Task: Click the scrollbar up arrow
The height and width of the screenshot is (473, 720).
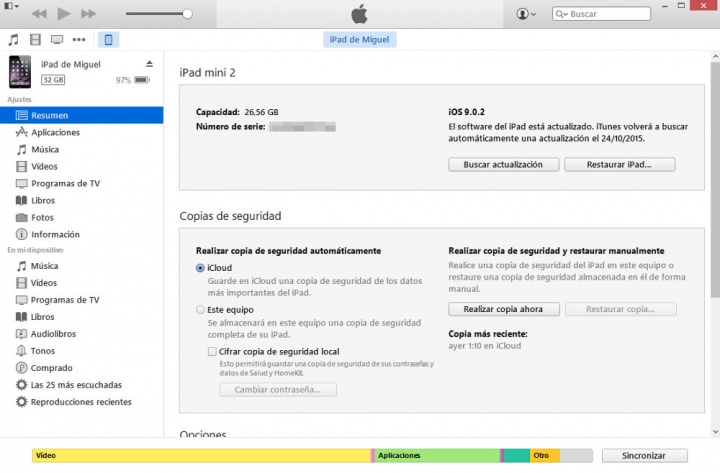Action: point(715,56)
